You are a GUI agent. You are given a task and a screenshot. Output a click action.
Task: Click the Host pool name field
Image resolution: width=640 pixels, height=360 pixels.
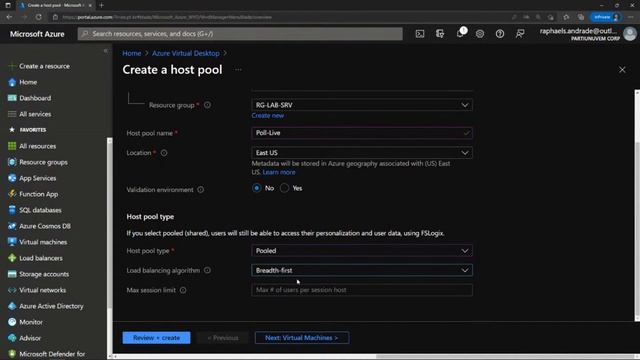[x=362, y=133]
